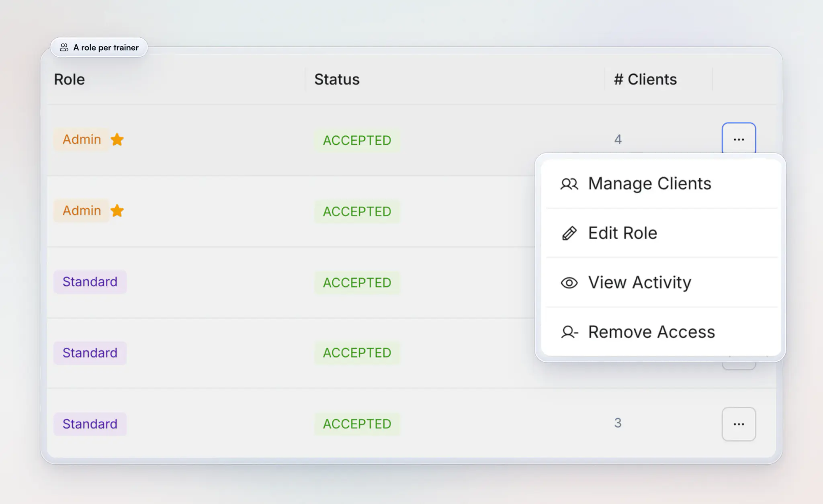Screen dimensions: 823x504
Task: Click the Standard badge in the third row
Action: [90, 282]
